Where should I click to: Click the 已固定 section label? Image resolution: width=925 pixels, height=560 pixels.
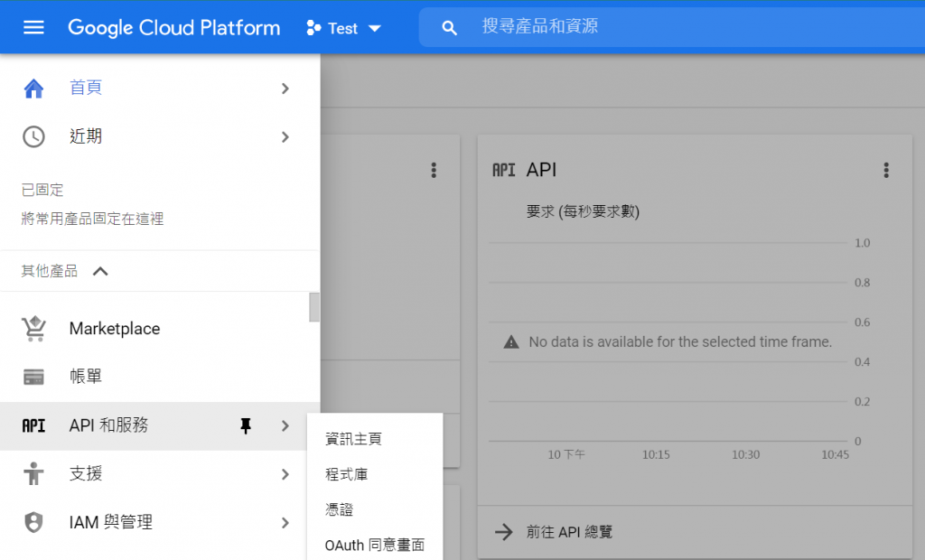click(x=42, y=190)
